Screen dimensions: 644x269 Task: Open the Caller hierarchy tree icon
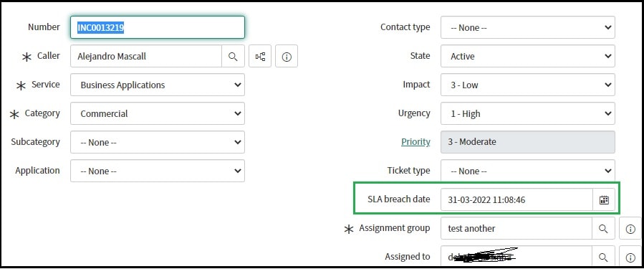260,57
